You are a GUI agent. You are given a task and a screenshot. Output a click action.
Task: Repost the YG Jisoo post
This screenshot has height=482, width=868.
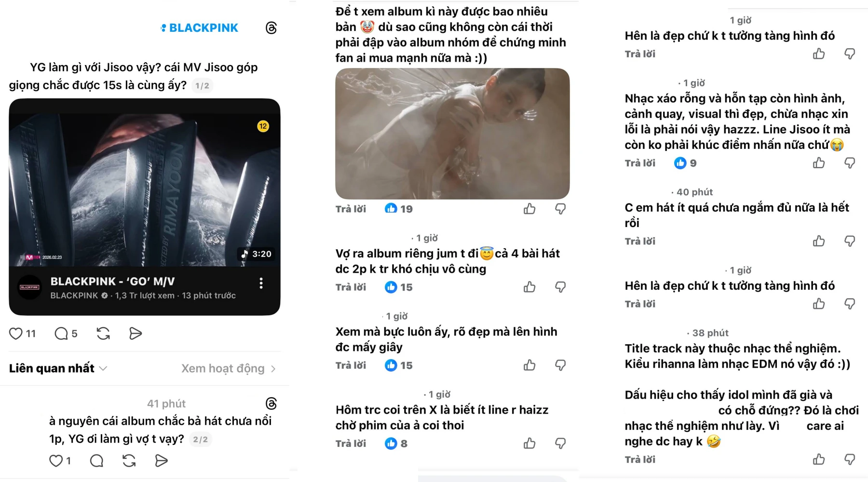[x=103, y=334]
